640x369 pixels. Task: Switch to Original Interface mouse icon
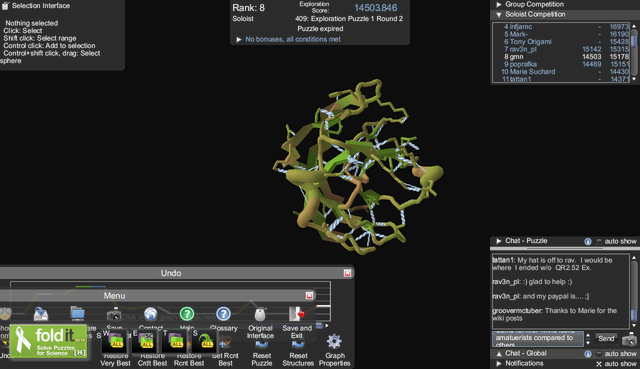click(260, 314)
